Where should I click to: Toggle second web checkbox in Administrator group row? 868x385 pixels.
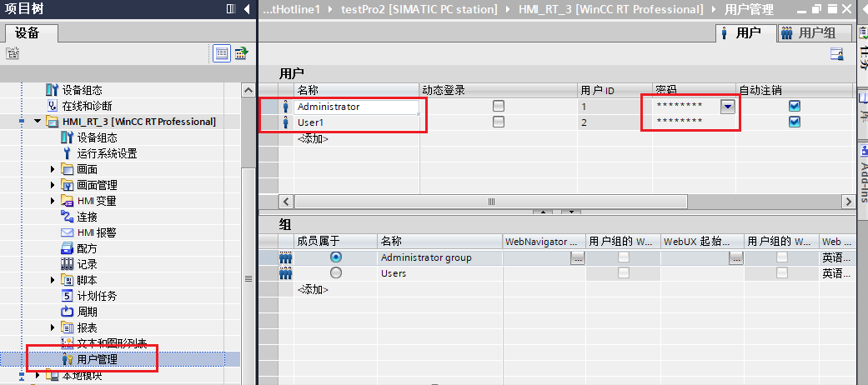click(x=782, y=257)
